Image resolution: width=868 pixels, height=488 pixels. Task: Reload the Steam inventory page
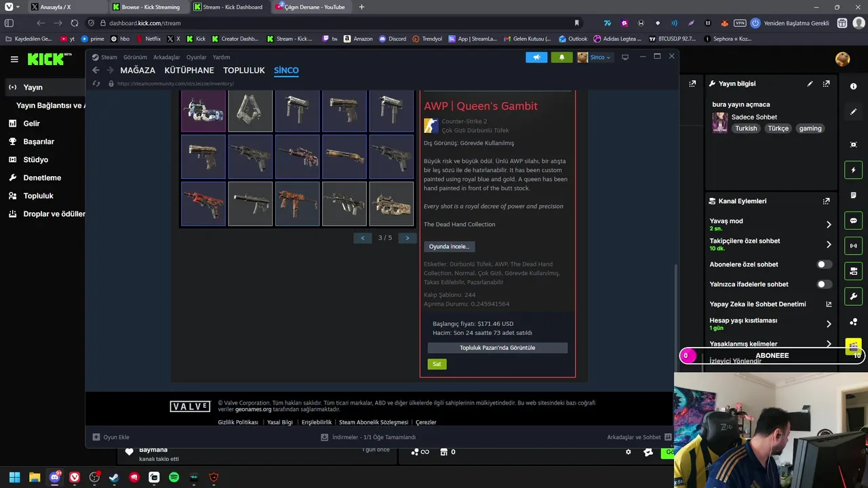click(x=96, y=83)
